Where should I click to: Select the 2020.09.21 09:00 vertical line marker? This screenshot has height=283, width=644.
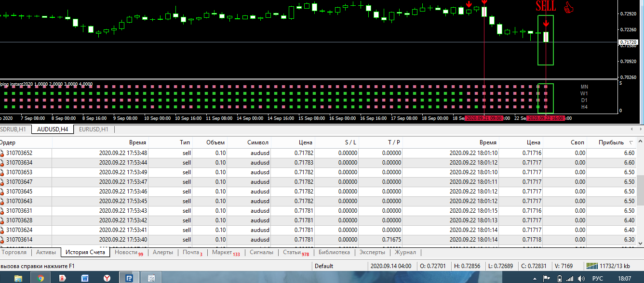tap(483, 118)
